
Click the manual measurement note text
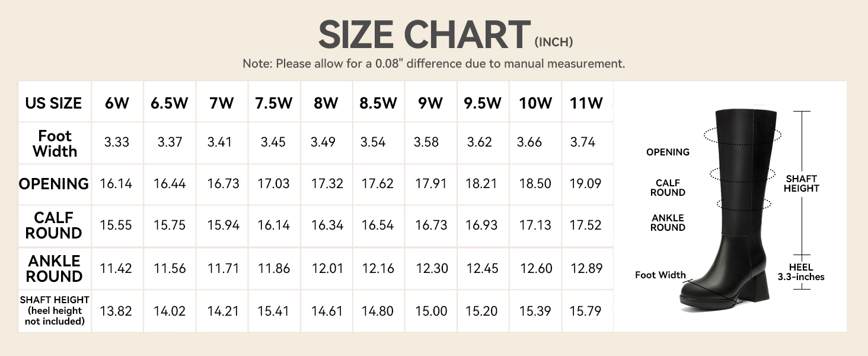point(433,63)
